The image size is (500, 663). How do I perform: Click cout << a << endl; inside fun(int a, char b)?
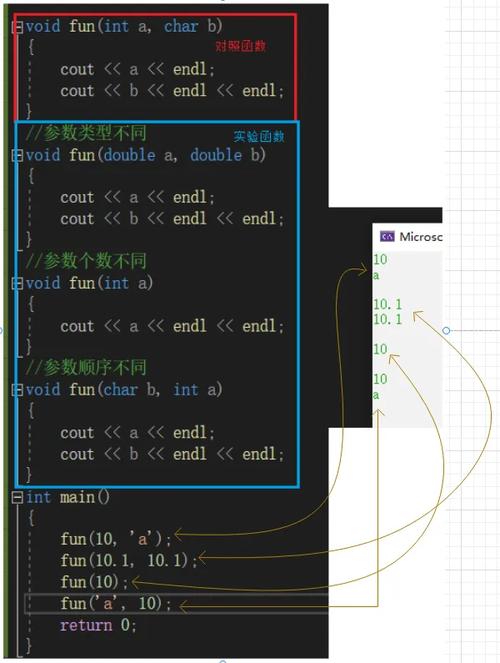coord(137,69)
